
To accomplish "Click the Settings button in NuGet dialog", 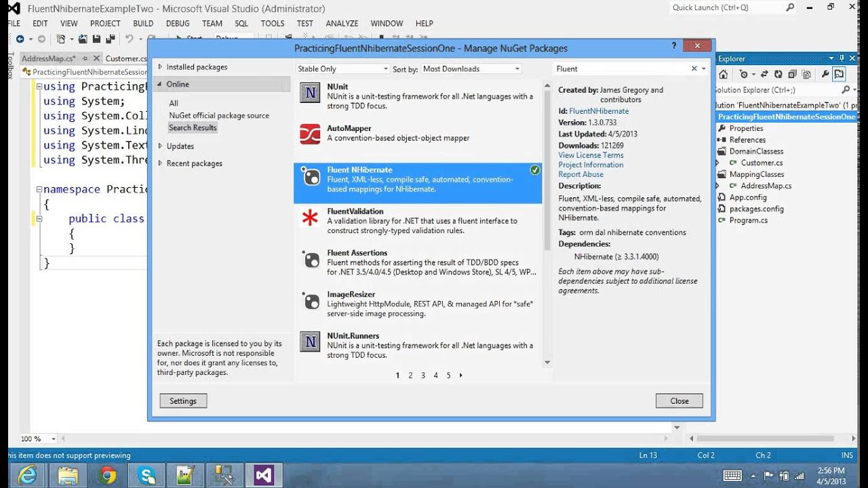I will (183, 401).
